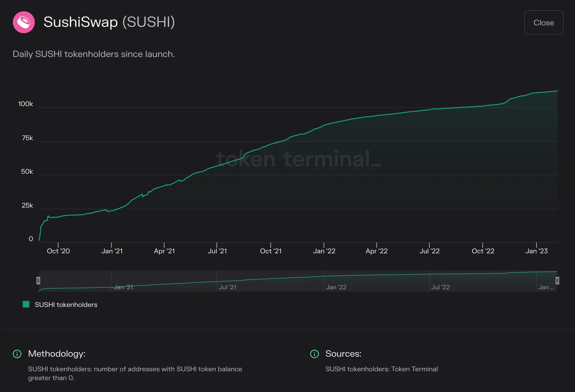Click the 0 y-axis label
This screenshot has height=392, width=575.
31,239
